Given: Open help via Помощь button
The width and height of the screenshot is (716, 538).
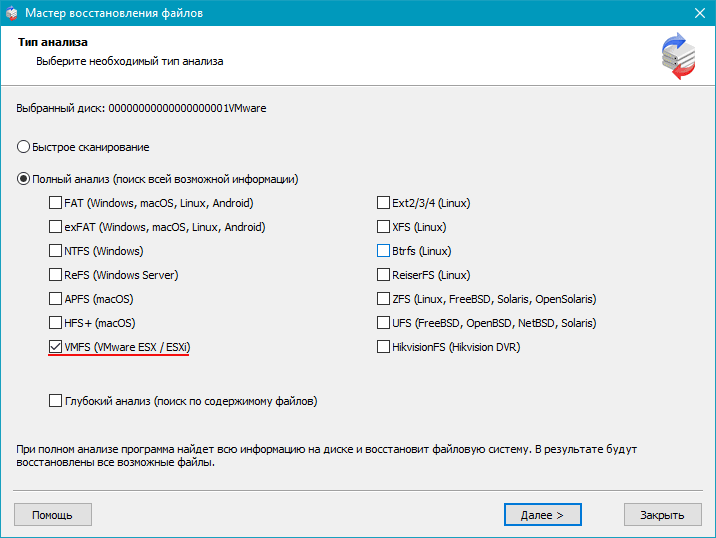Looking at the screenshot, I should (x=53, y=515).
